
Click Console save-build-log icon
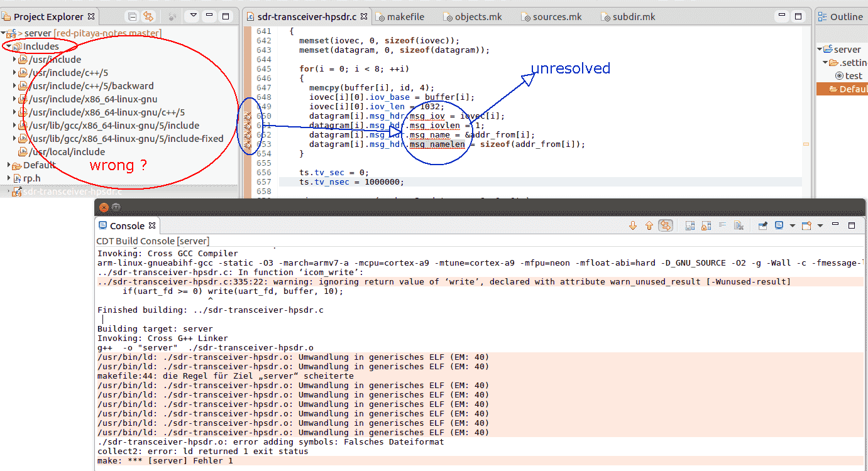(689, 225)
